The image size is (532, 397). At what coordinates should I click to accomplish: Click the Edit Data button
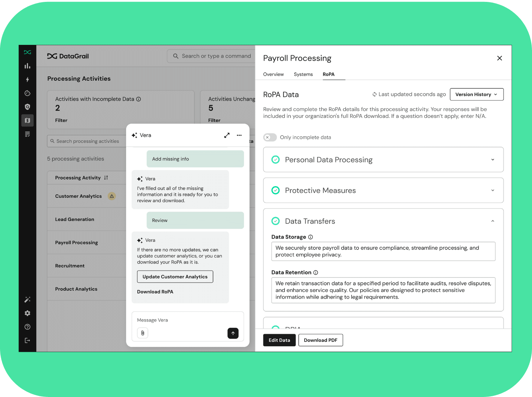(279, 340)
